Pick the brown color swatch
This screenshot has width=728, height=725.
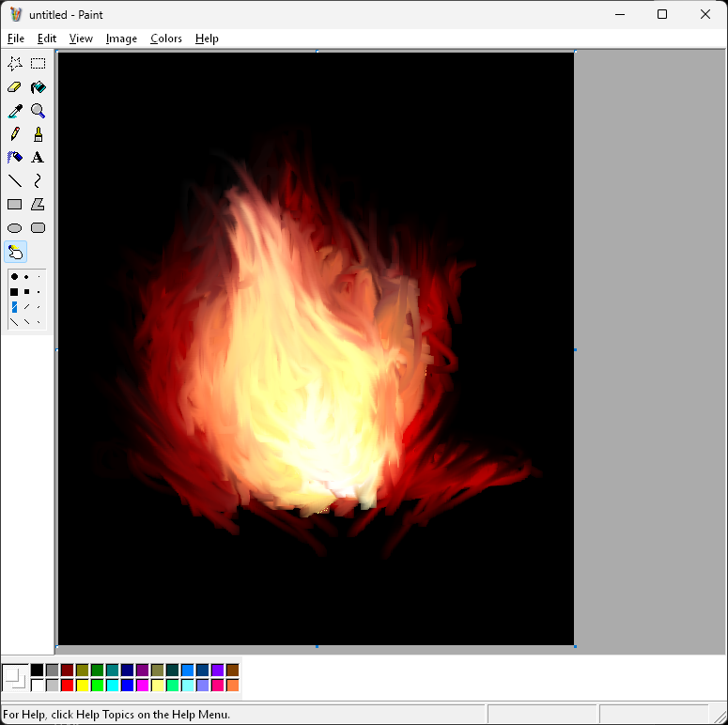tap(233, 670)
